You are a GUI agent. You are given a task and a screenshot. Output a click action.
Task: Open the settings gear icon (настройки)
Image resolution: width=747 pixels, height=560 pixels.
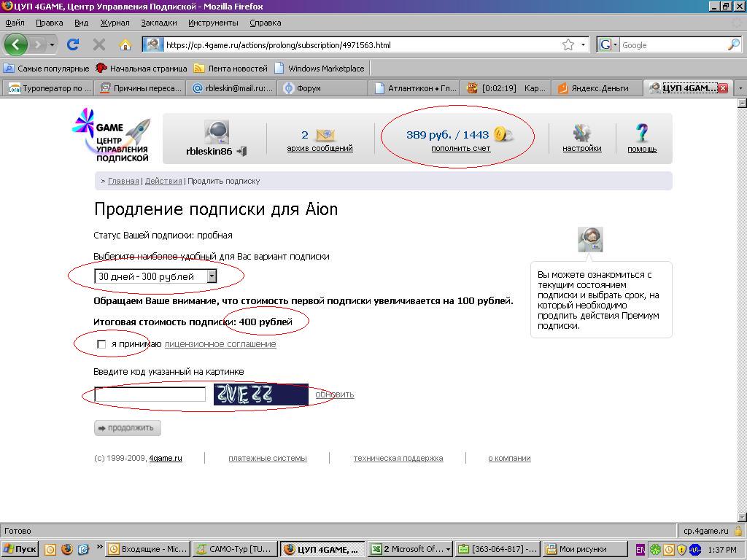[581, 133]
